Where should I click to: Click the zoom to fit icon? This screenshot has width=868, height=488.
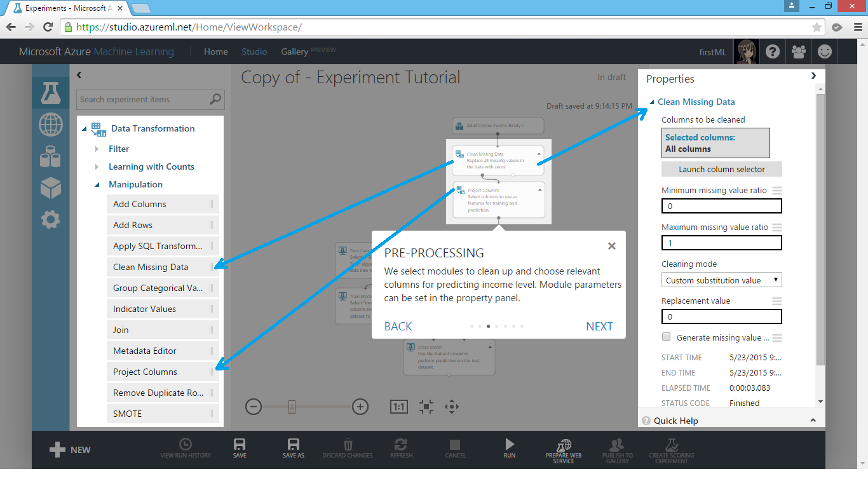[x=426, y=407]
